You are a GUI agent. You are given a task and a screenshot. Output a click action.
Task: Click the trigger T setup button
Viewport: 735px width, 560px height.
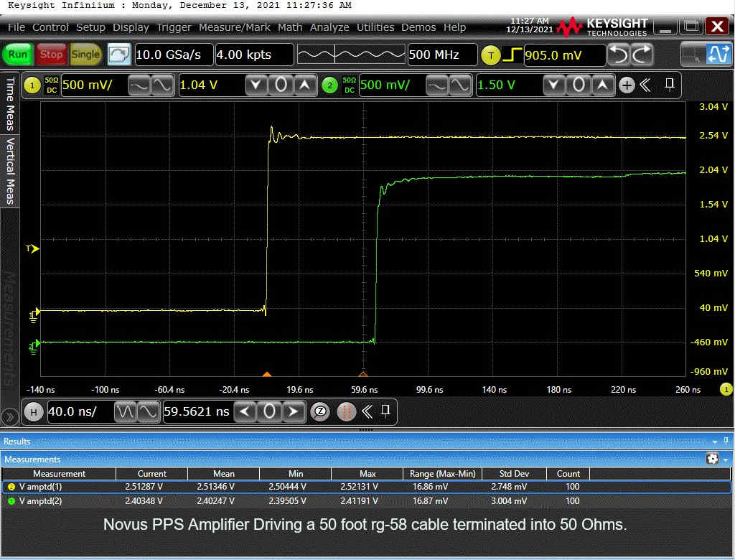pos(490,55)
